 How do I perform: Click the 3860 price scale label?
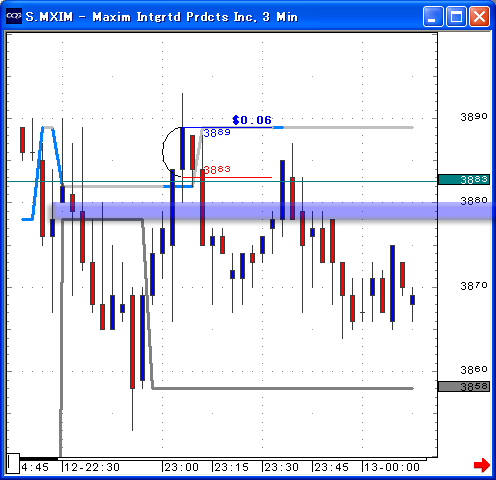click(474, 369)
